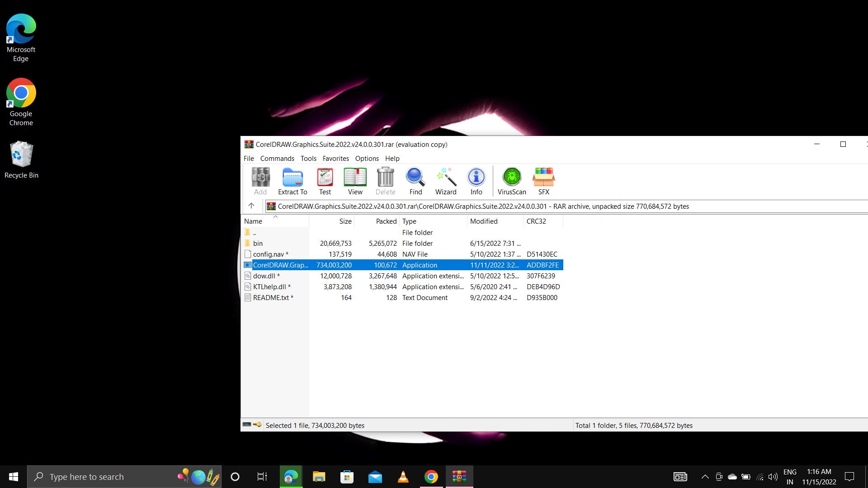Open the Options menu
The width and height of the screenshot is (868, 488).
click(x=367, y=159)
